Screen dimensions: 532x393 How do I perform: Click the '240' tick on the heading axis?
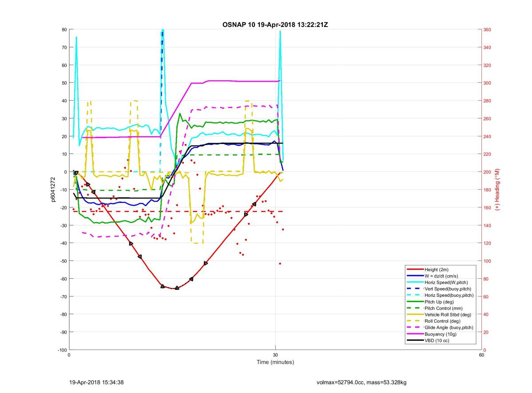pyautogui.click(x=488, y=136)
